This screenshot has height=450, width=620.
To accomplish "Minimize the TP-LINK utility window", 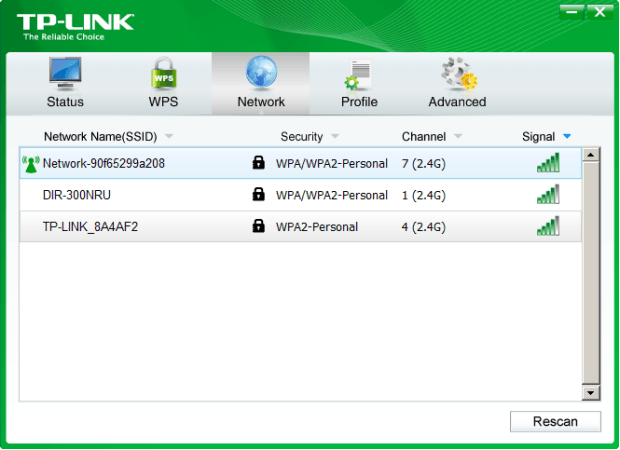I will pos(572,12).
